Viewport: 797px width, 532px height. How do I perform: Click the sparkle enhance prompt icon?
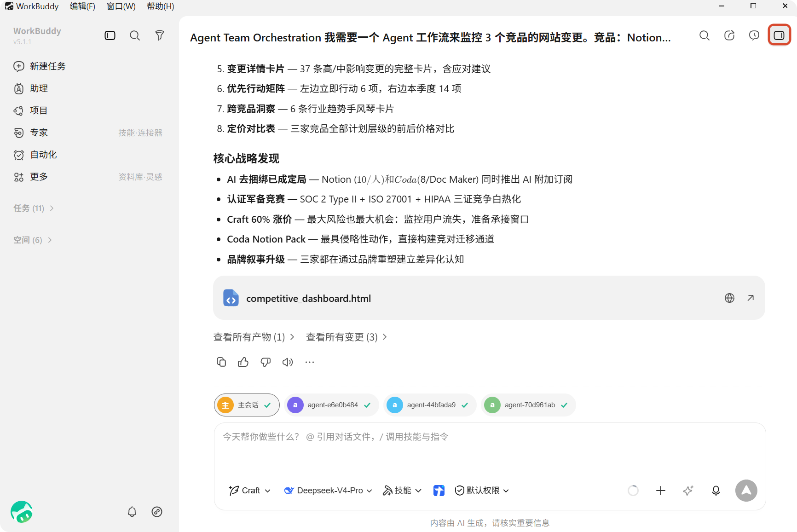688,491
